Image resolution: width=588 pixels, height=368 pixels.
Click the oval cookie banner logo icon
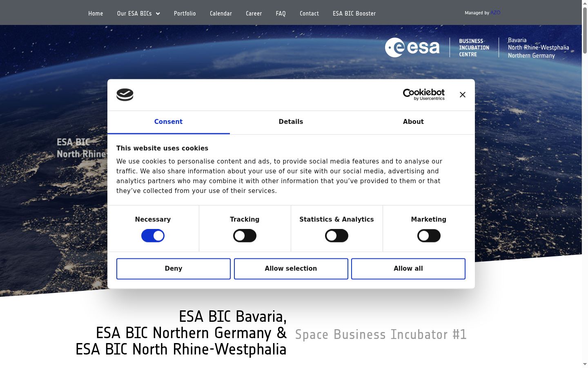coord(125,95)
